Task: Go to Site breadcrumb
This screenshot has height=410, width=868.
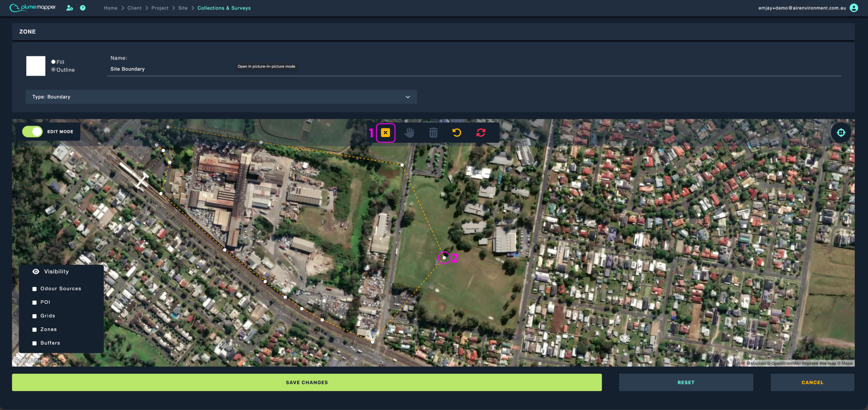Action: (183, 8)
